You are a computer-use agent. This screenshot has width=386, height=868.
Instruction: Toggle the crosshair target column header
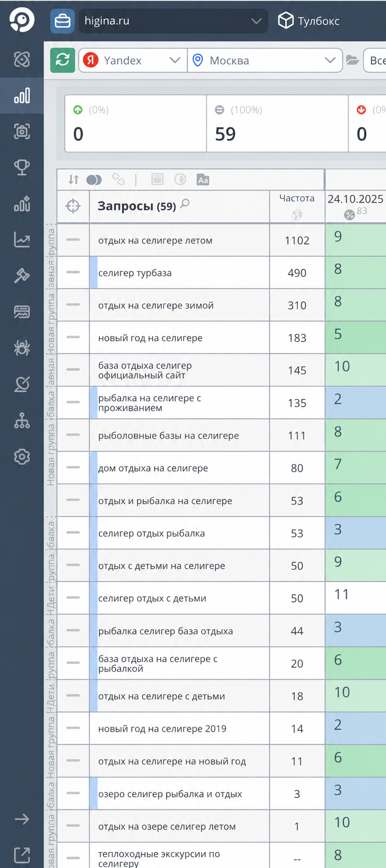(x=73, y=206)
